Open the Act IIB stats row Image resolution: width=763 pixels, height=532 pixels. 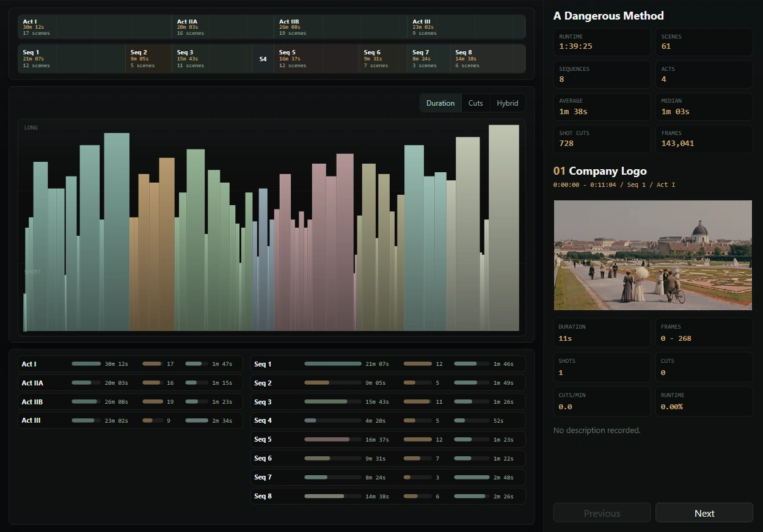(130, 402)
